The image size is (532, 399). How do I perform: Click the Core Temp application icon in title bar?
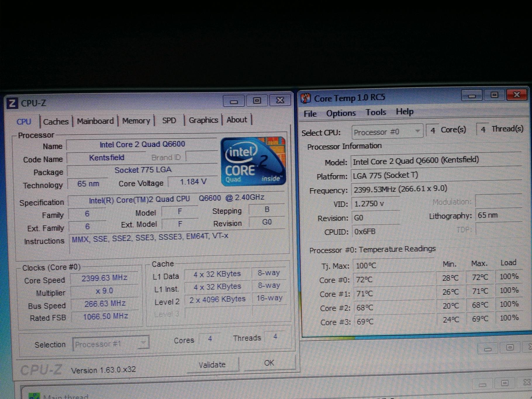click(x=306, y=98)
